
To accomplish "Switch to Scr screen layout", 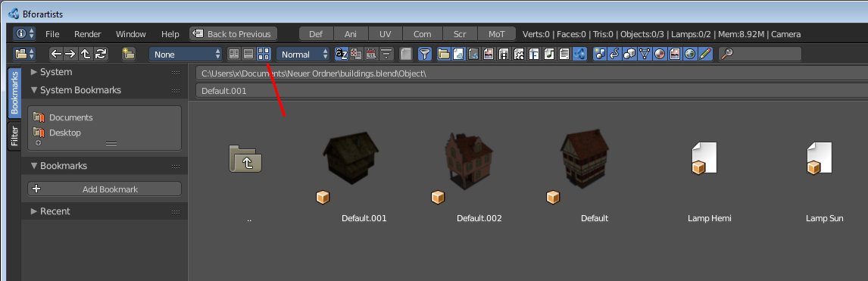I will [460, 34].
